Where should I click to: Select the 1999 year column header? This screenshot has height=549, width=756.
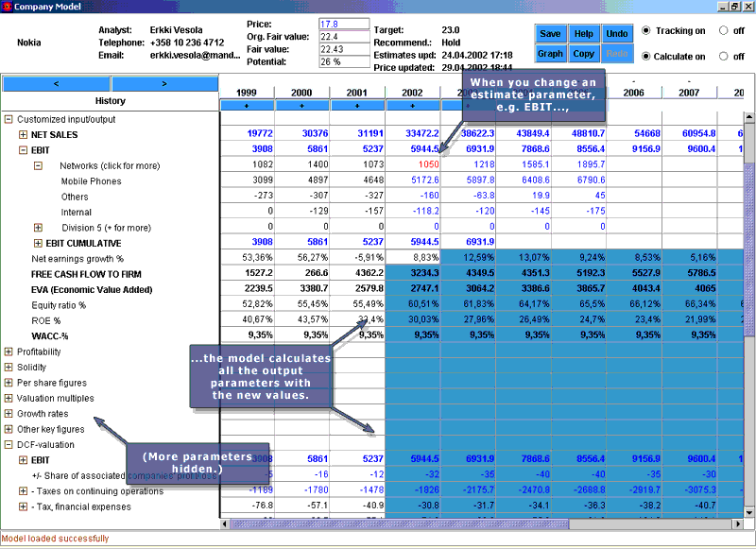(x=247, y=93)
